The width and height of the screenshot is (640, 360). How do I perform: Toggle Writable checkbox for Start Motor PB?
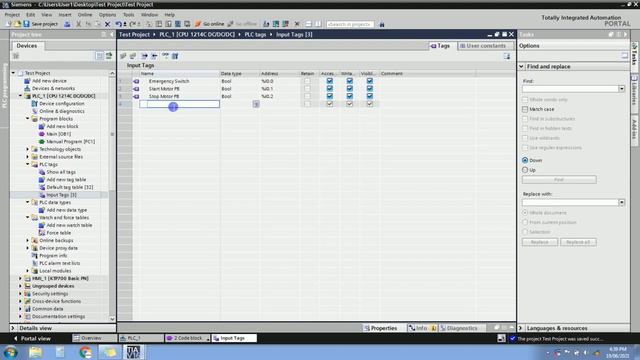(349, 89)
